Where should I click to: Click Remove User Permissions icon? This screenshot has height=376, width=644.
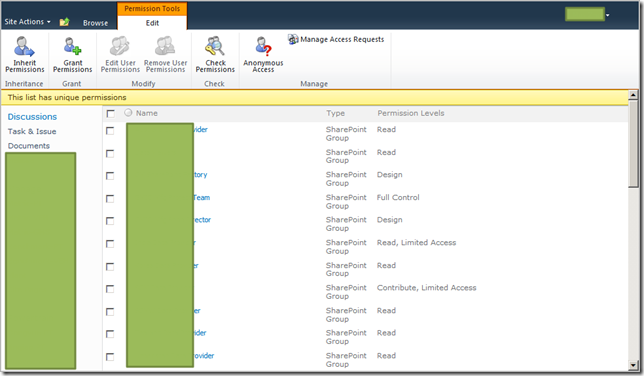165,46
